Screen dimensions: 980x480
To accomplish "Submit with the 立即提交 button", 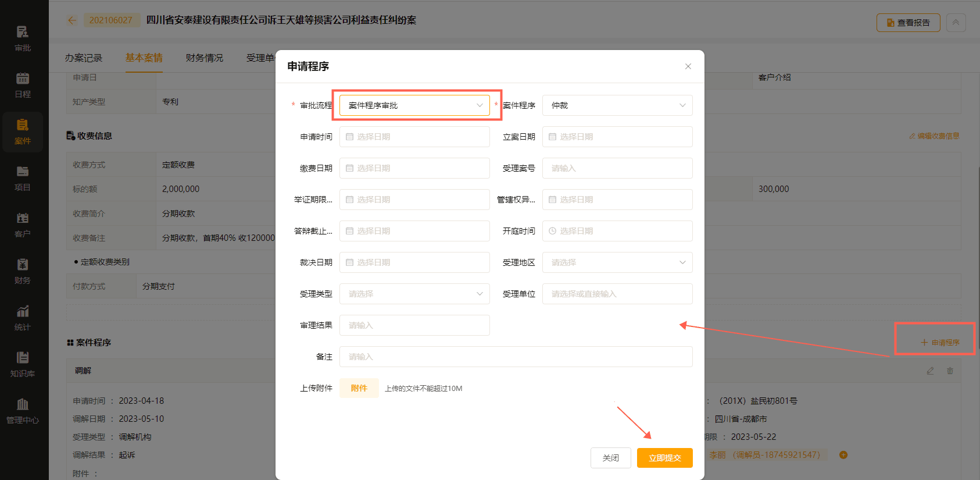I will [665, 458].
